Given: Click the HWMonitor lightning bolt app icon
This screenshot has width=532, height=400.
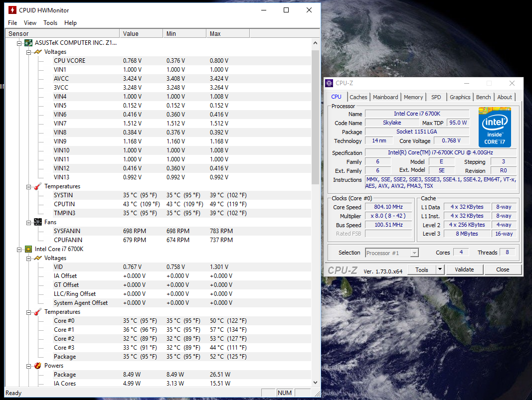Looking at the screenshot, I should [12, 10].
